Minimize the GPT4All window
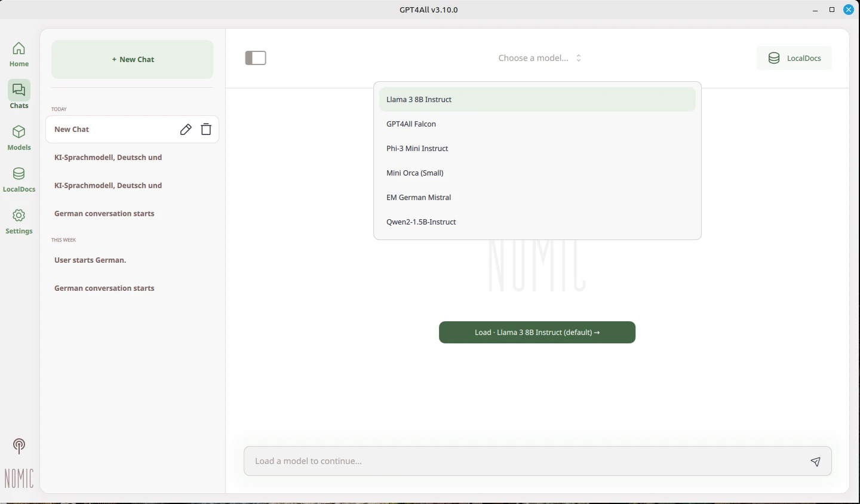The width and height of the screenshot is (860, 504). pyautogui.click(x=815, y=10)
